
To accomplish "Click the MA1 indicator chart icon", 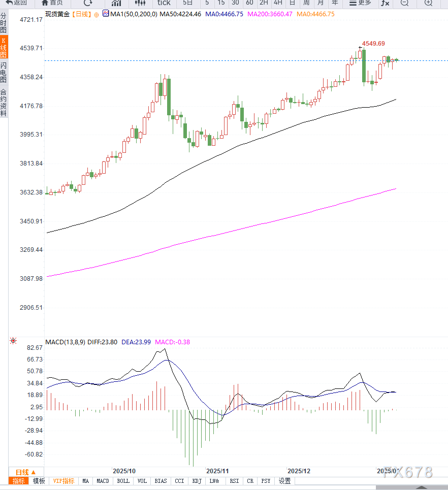I will (106, 14).
